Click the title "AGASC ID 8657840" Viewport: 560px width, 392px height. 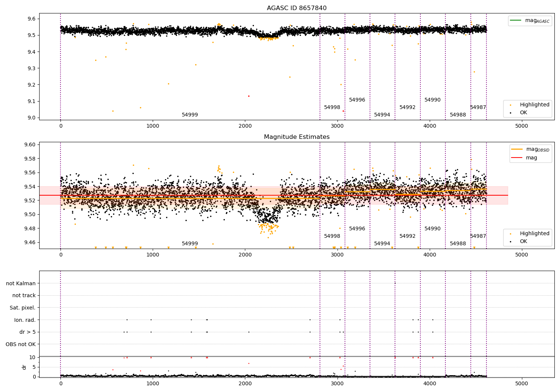pyautogui.click(x=296, y=8)
